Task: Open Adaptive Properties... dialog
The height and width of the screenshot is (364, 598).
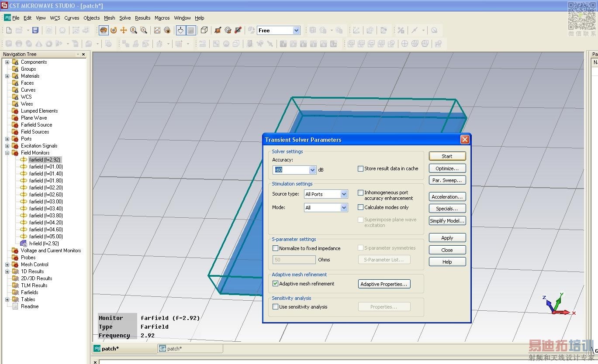Action: point(384,284)
